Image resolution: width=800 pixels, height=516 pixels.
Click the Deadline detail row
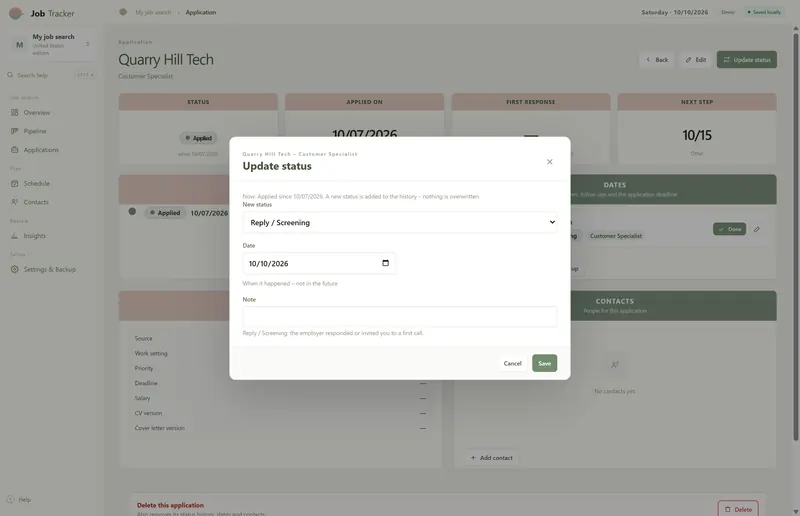(280, 383)
